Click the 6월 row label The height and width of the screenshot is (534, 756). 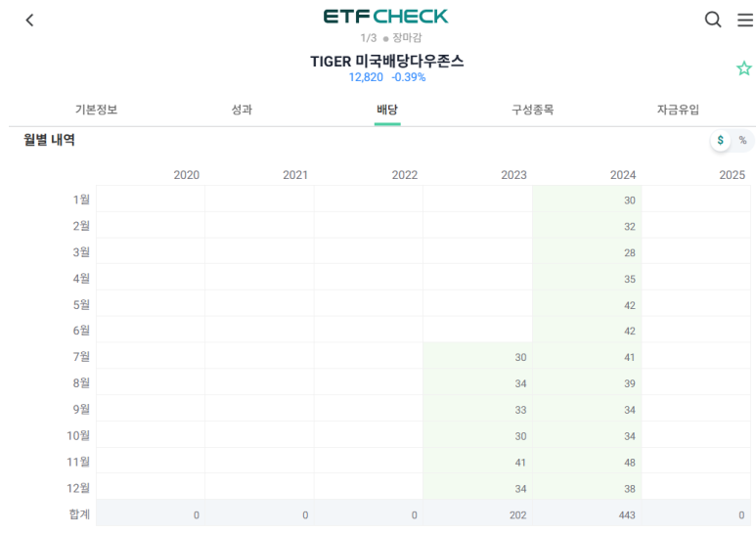(81, 331)
